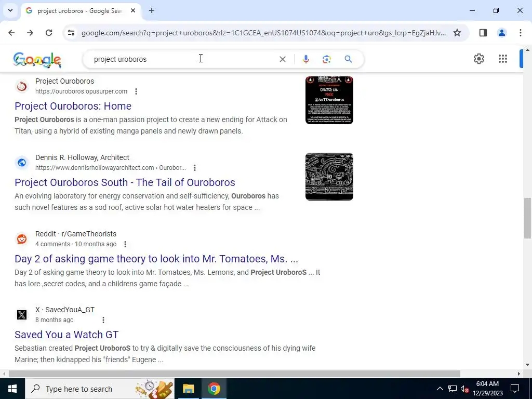Screen dimensions: 532x399
Task: Go forward to next page
Action: click(x=30, y=33)
